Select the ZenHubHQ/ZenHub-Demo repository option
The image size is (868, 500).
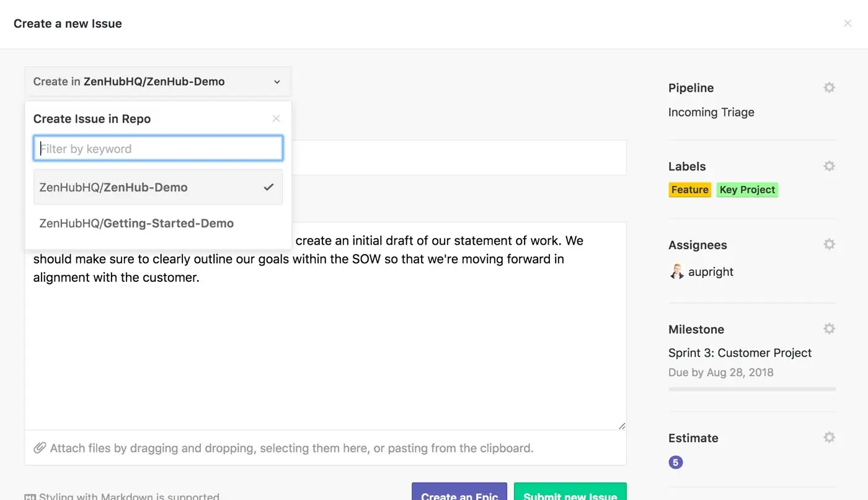tap(158, 187)
